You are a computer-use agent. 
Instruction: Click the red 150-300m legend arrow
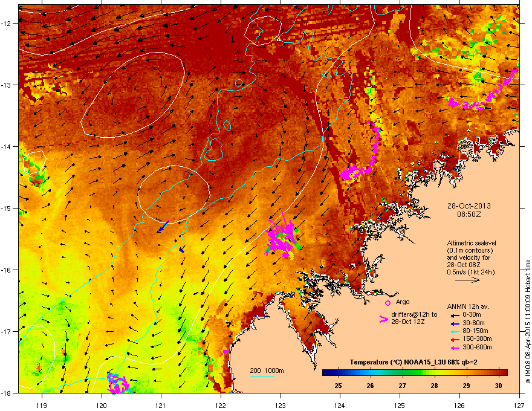coord(454,339)
